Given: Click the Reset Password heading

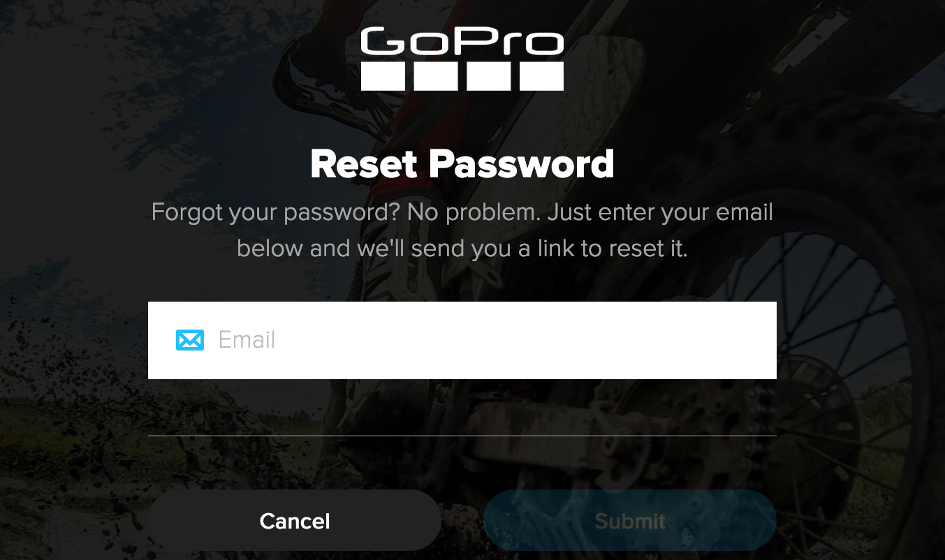Looking at the screenshot, I should click(462, 163).
